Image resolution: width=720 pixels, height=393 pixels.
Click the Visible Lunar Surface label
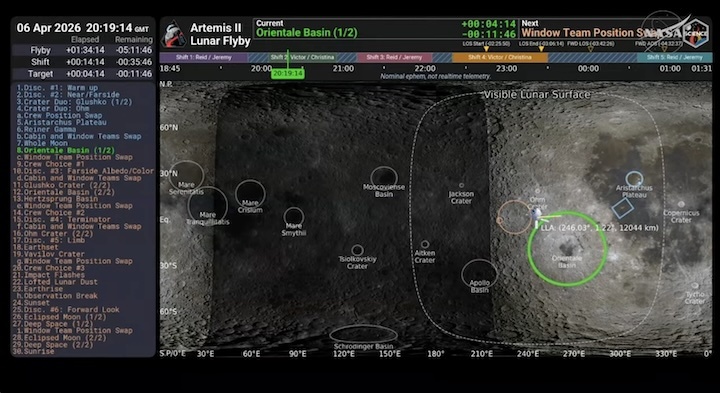pyautogui.click(x=536, y=95)
